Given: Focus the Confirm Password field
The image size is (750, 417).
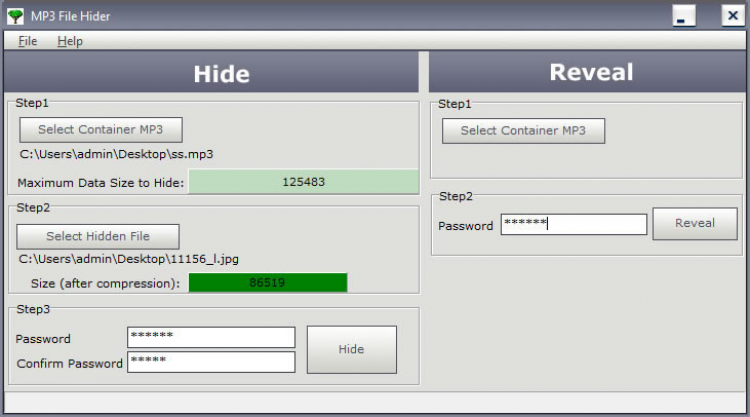Looking at the screenshot, I should tap(211, 362).
